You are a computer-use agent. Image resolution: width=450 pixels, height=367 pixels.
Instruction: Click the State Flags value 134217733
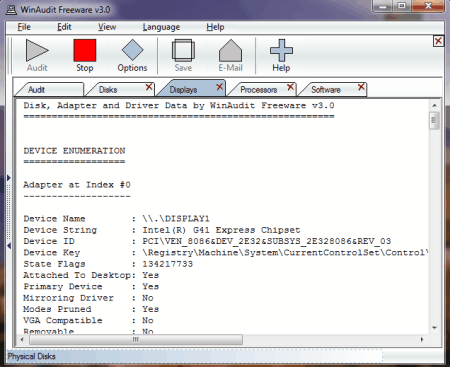point(168,264)
